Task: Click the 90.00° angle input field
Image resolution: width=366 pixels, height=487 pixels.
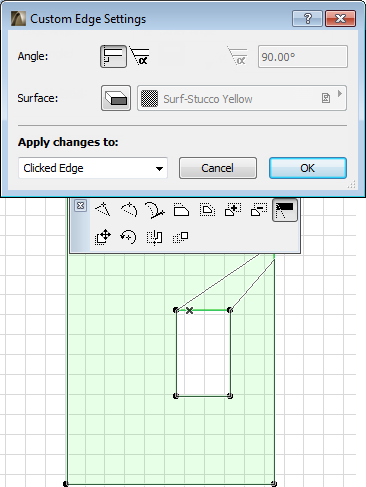Action: (303, 57)
